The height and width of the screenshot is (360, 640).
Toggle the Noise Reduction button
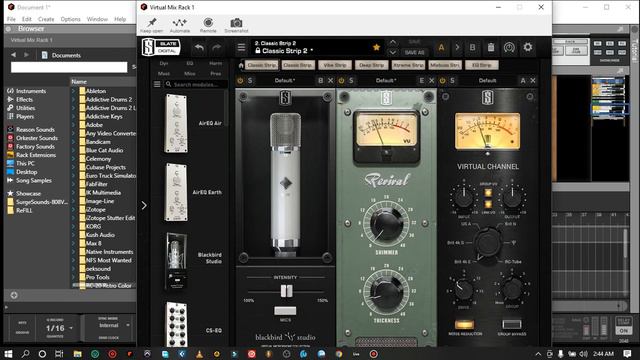tap(464, 324)
